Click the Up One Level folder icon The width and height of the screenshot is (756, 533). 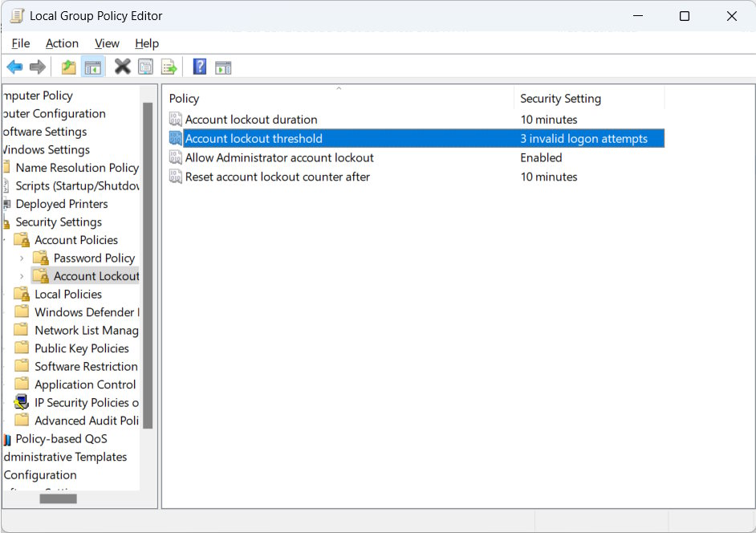tap(68, 66)
